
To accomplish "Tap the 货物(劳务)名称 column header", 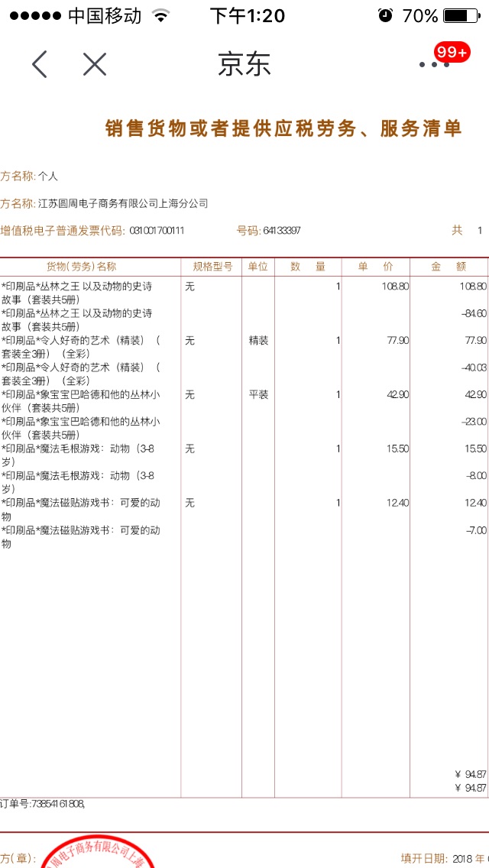I will tap(81, 267).
